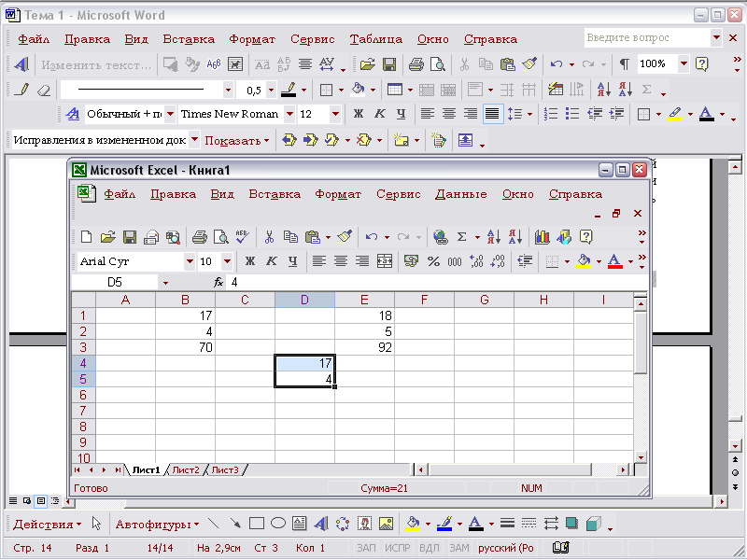This screenshot has height=560, width=747.
Task: Open Excel Name Box dropdown arrow
Action: click(165, 283)
